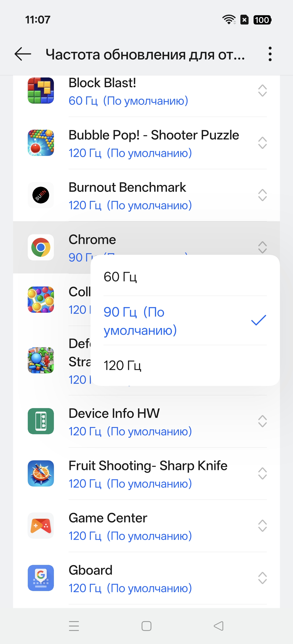The image size is (293, 644).
Task: Tap the system back navigation triangle
Action: pyautogui.click(x=219, y=626)
